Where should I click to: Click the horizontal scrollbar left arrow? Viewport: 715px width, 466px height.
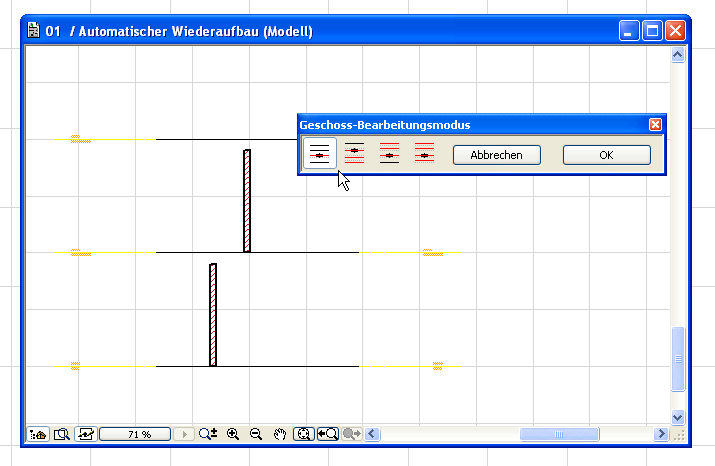pos(372,434)
